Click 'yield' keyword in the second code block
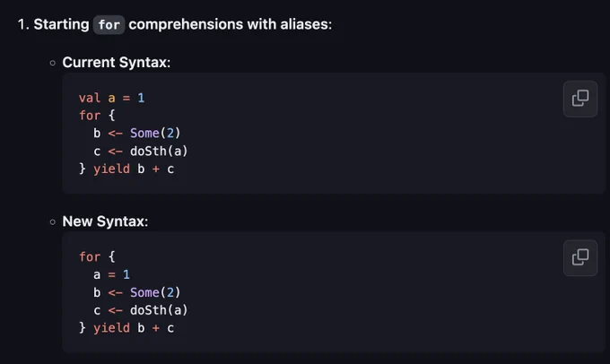The image size is (610, 364). [111, 328]
